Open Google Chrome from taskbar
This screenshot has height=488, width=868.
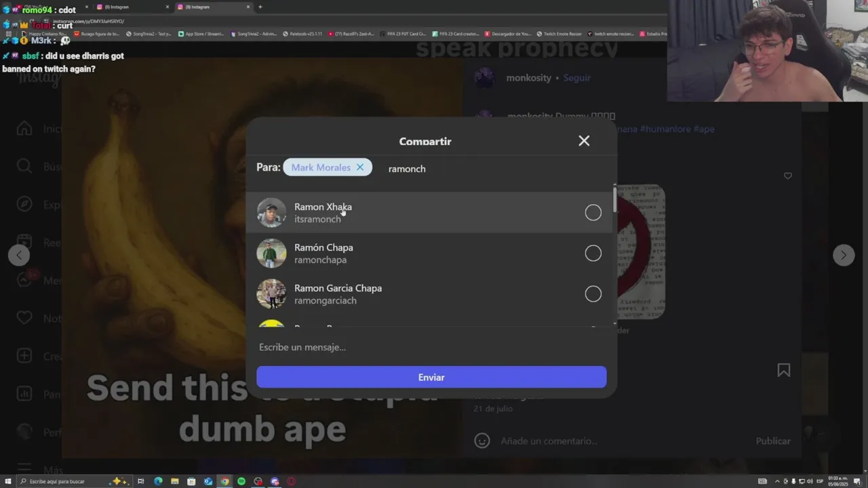tap(225, 481)
